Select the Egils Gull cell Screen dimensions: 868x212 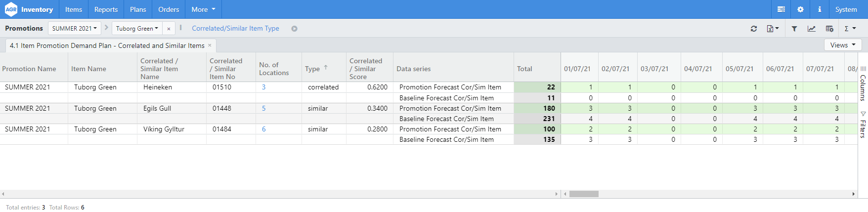pos(172,108)
